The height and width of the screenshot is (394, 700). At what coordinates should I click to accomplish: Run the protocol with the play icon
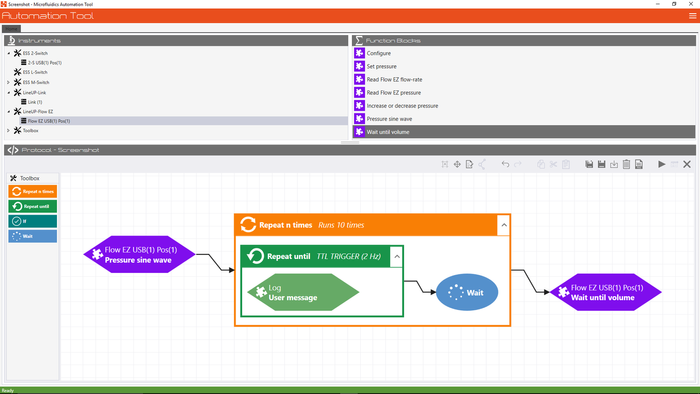pos(662,164)
